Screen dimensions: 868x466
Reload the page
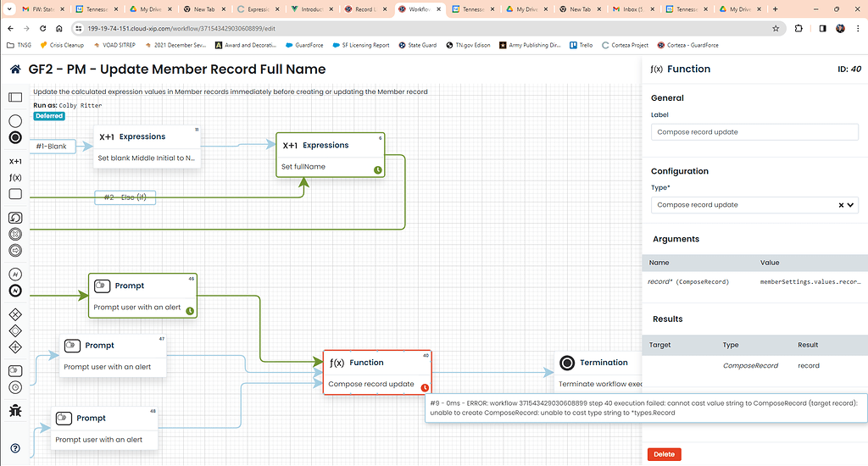click(x=42, y=28)
